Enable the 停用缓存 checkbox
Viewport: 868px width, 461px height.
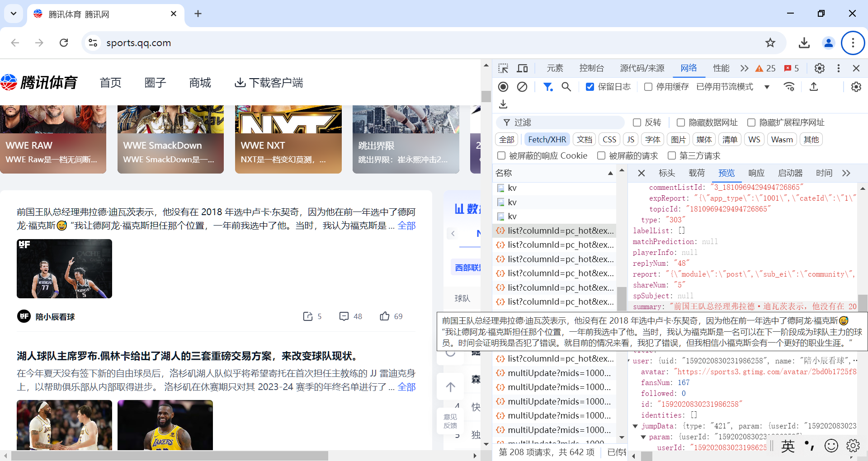click(648, 87)
